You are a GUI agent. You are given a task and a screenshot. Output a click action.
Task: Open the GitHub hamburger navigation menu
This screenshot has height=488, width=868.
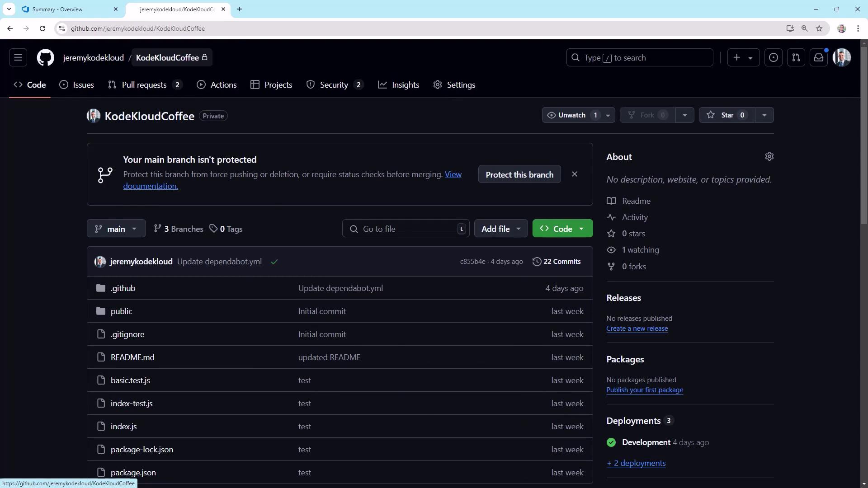tap(18, 58)
